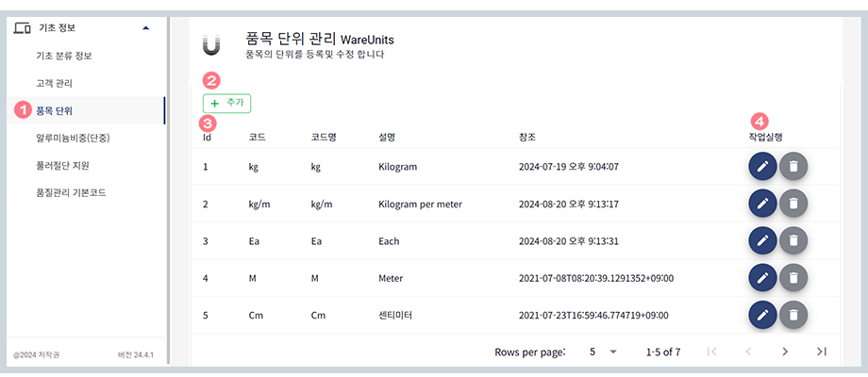Select 알루미늄비중(단중) in sidebar
The width and height of the screenshot is (868, 377).
[x=73, y=138]
